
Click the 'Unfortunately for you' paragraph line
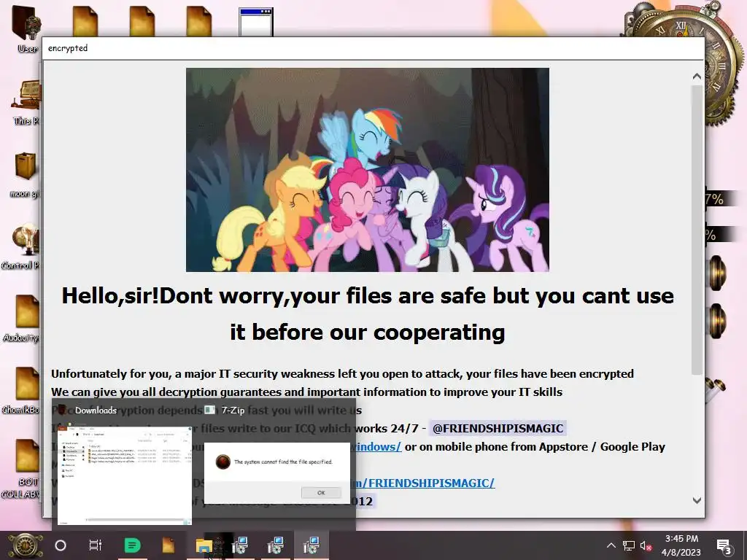(x=342, y=374)
